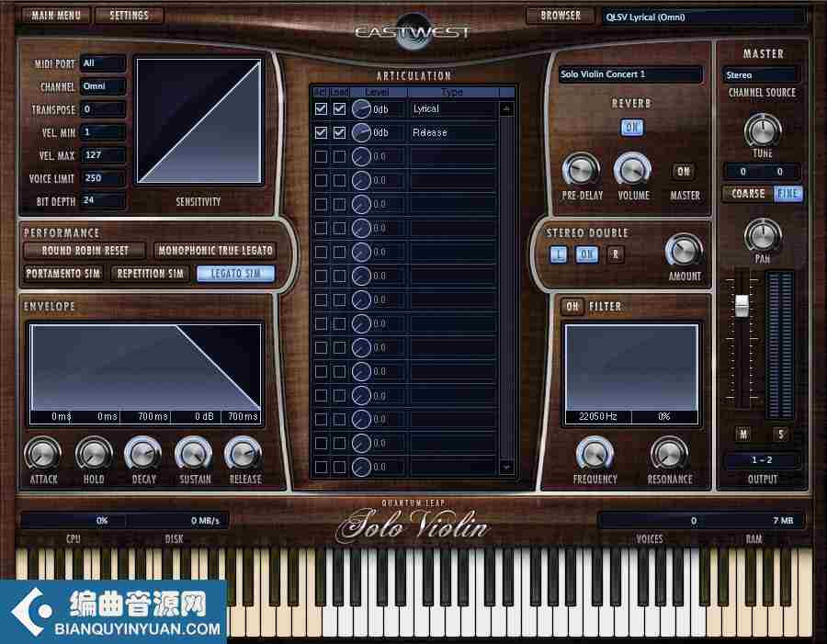827x644 pixels.
Task: Click the filter Resonance knob
Action: tap(669, 454)
